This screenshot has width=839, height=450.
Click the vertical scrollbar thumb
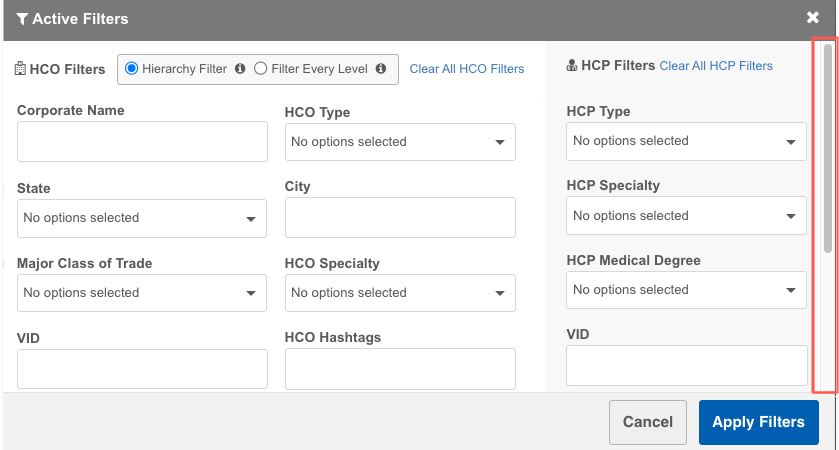827,150
